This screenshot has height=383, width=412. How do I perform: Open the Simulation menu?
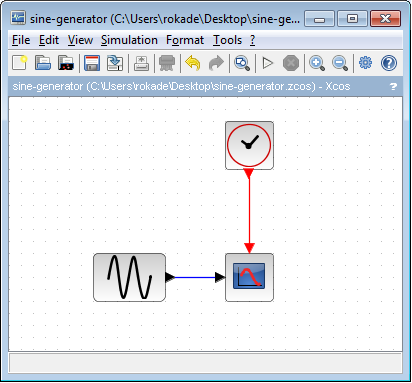129,40
